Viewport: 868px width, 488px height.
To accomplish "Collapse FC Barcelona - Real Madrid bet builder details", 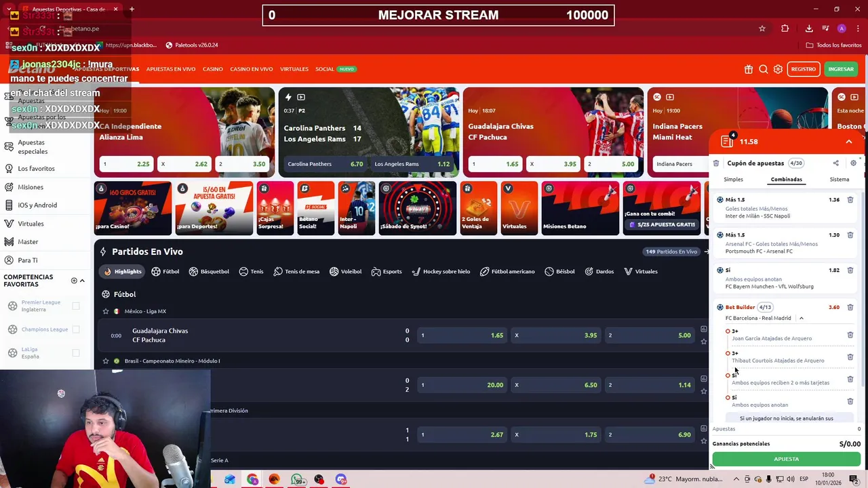I will [x=801, y=318].
